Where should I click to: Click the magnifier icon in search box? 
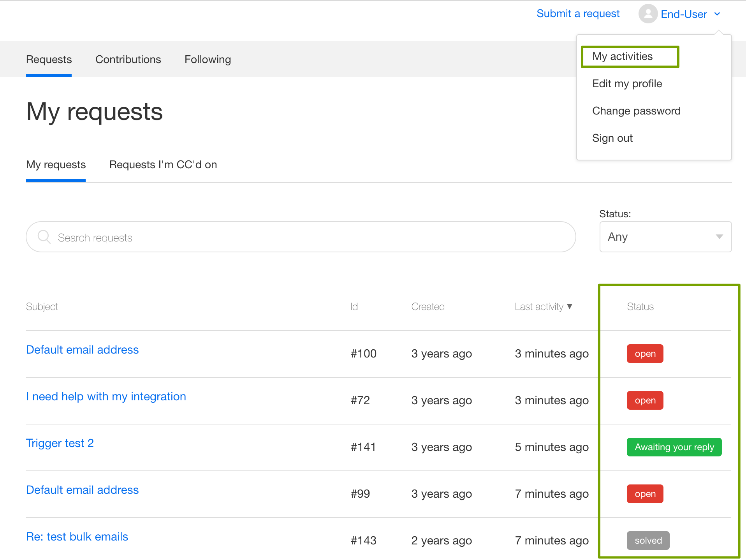click(44, 237)
